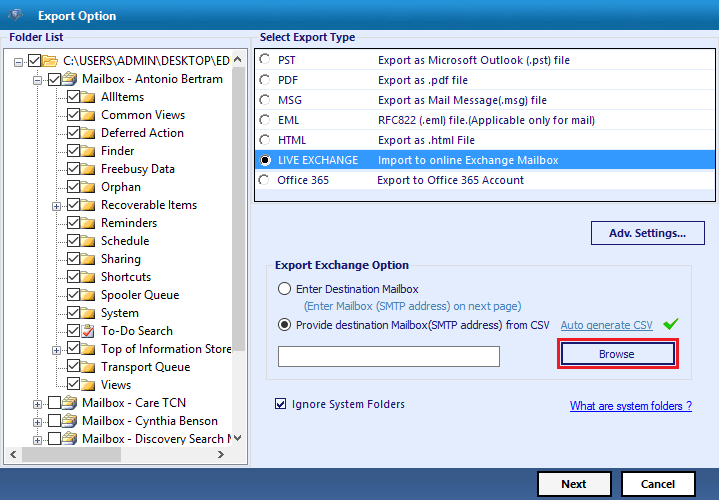Click the Shortcuts folder icon
Screen dimensions: 719x500
click(x=88, y=277)
